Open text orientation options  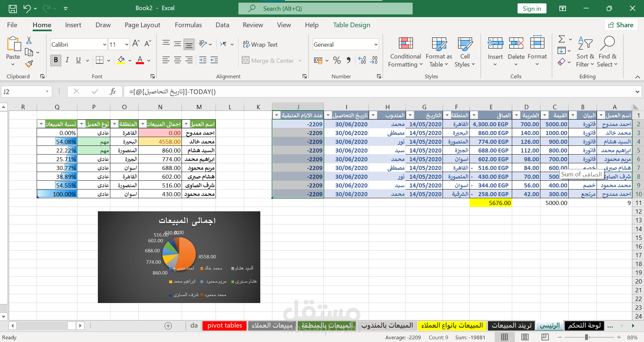pos(203,44)
